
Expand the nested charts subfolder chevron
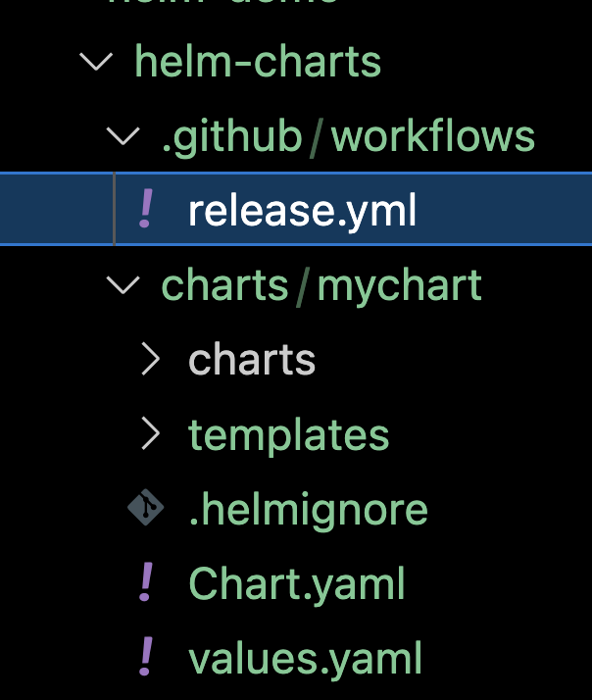coord(150,361)
